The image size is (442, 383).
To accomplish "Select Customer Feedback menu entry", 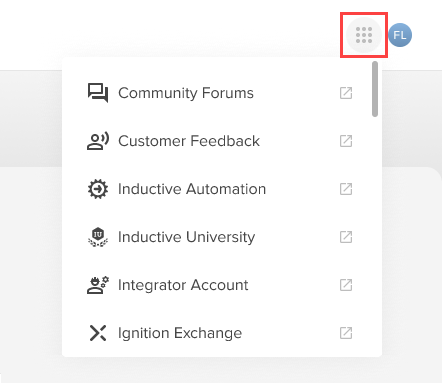I will tap(219, 141).
